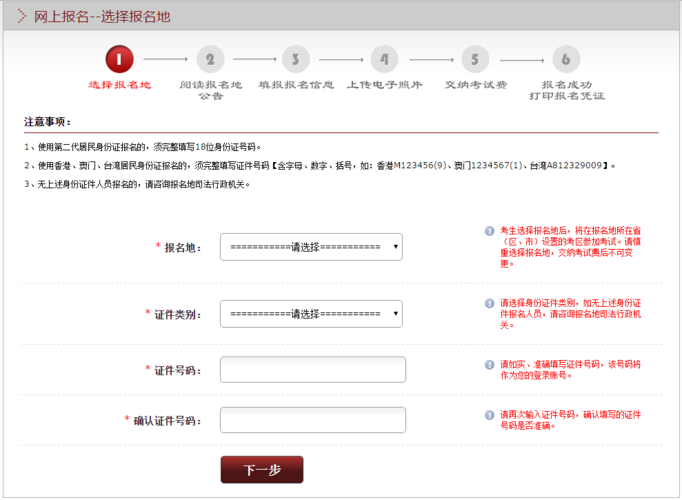Click step 3 circle icon

pyautogui.click(x=296, y=59)
